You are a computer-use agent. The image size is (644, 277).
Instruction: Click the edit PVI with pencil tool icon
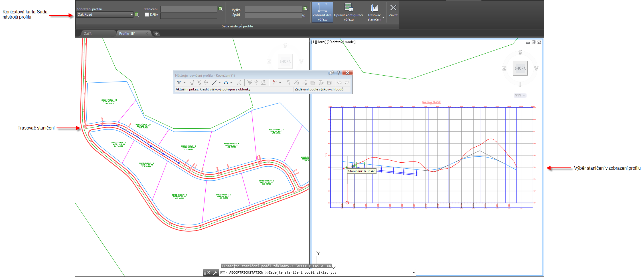pos(249,82)
